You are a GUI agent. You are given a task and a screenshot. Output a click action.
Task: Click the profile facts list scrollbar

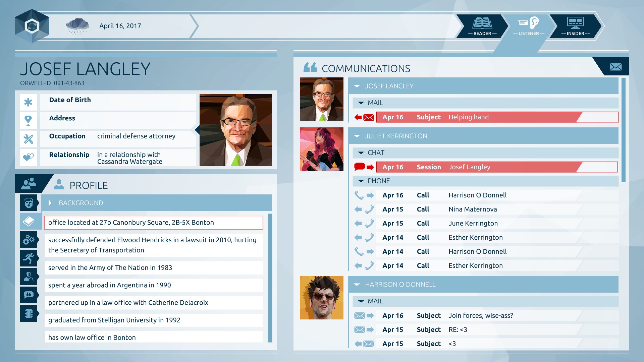click(270, 278)
